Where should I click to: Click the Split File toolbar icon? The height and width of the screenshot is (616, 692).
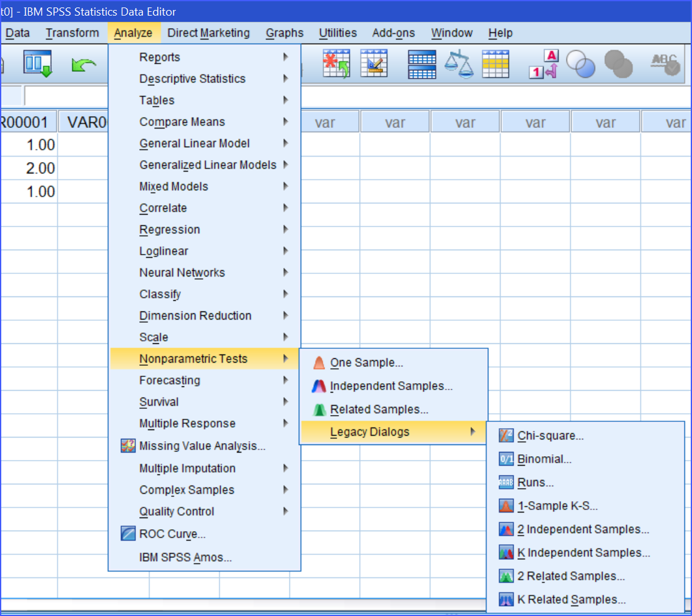tap(421, 64)
